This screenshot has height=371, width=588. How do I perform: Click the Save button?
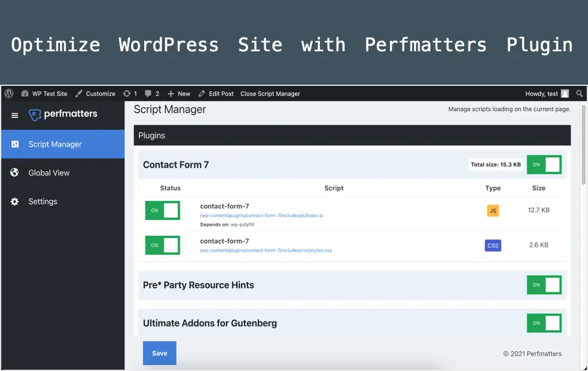pos(159,353)
